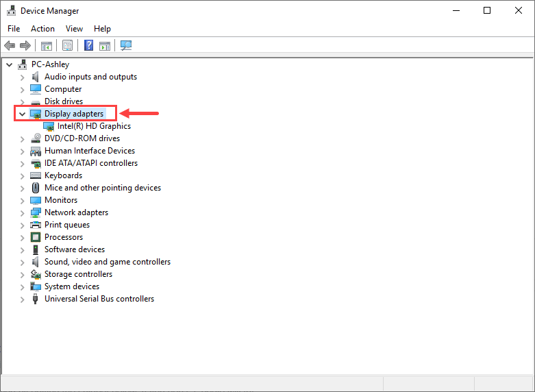
Task: Click the Universal Serial Bus controllers icon
Action: (x=35, y=299)
